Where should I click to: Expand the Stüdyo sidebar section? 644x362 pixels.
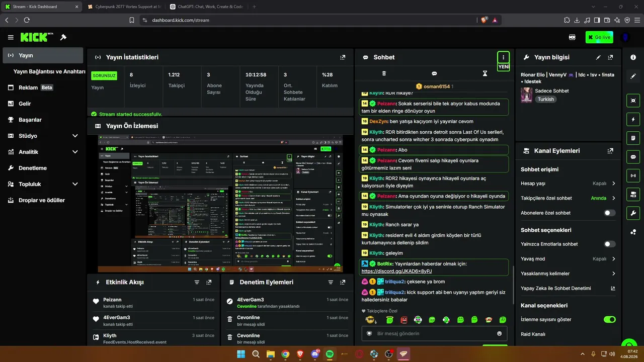coord(75,136)
